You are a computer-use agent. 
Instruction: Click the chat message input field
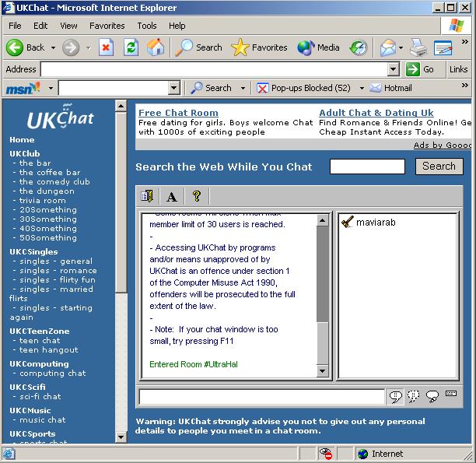tap(261, 397)
